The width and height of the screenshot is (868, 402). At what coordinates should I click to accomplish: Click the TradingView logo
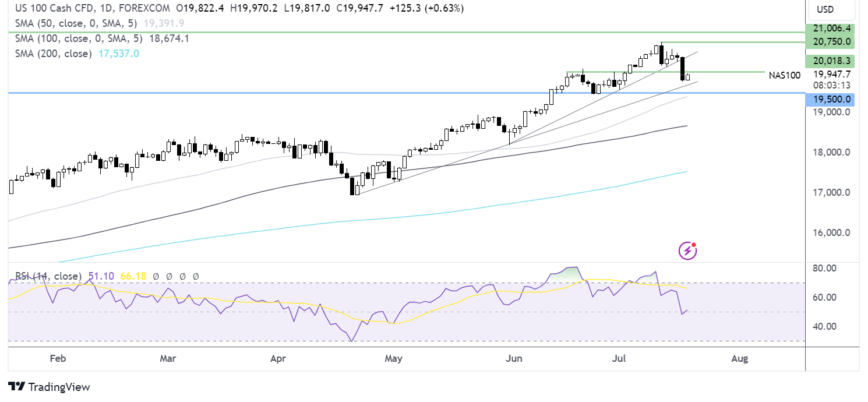pyautogui.click(x=50, y=387)
